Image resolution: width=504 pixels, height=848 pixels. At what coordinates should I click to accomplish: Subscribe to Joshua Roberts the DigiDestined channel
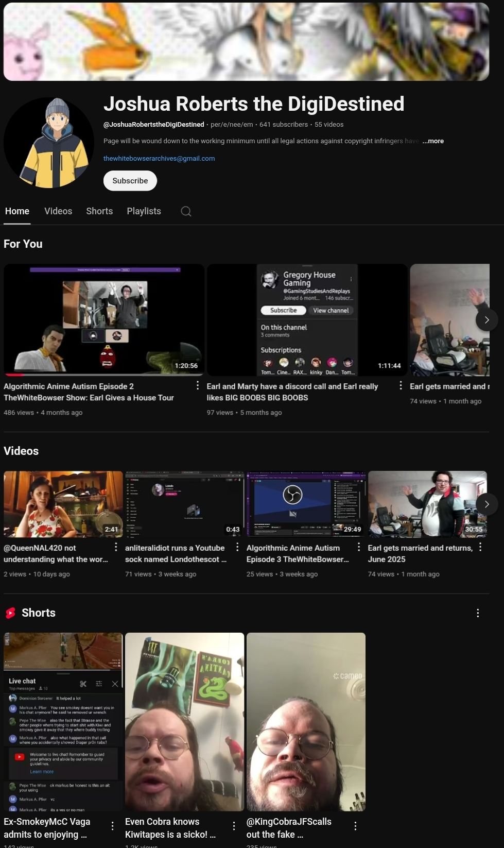pos(130,181)
